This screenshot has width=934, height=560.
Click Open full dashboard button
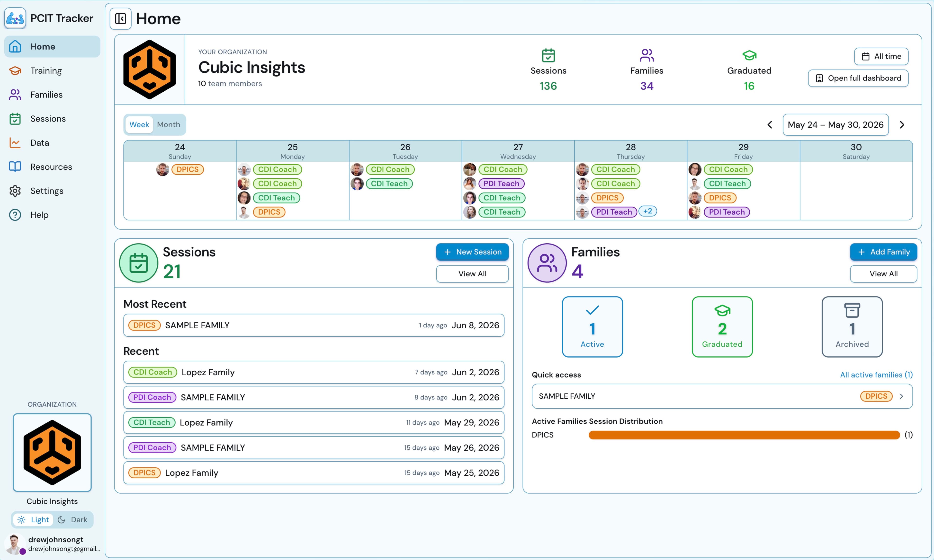[858, 78]
